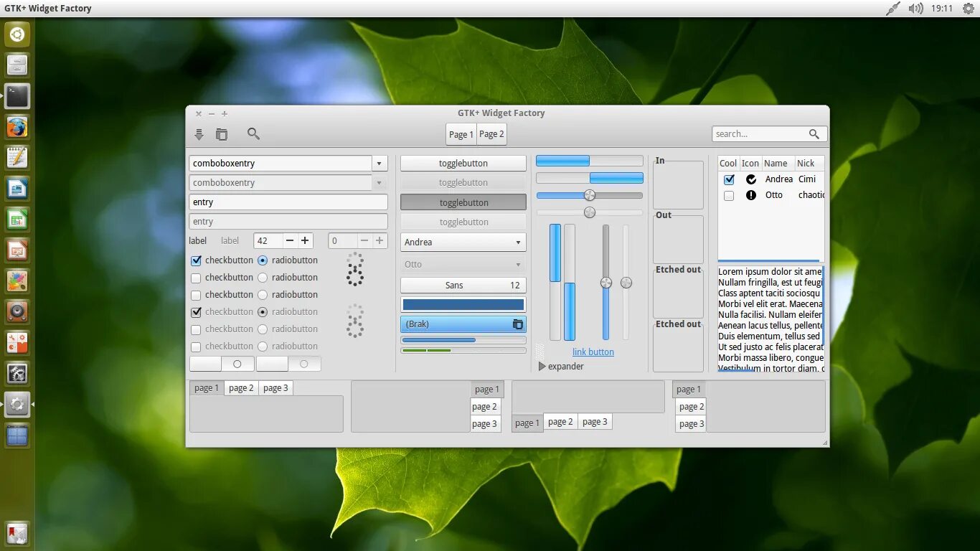Open the workspace switcher in the launcher

click(17, 435)
